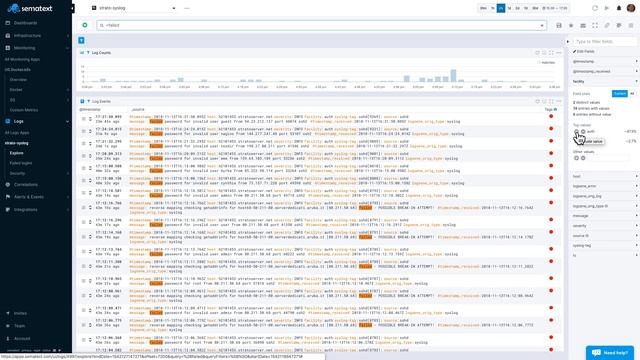Open the Dashboards section in sidebar

[25, 23]
